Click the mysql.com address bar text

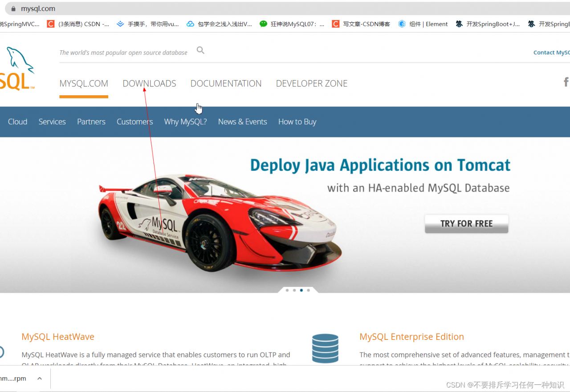(38, 8)
